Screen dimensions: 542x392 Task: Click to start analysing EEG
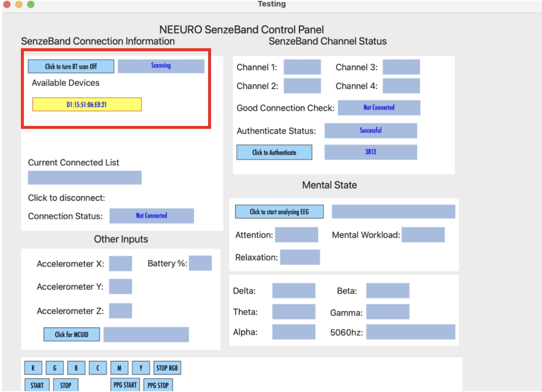279,211
